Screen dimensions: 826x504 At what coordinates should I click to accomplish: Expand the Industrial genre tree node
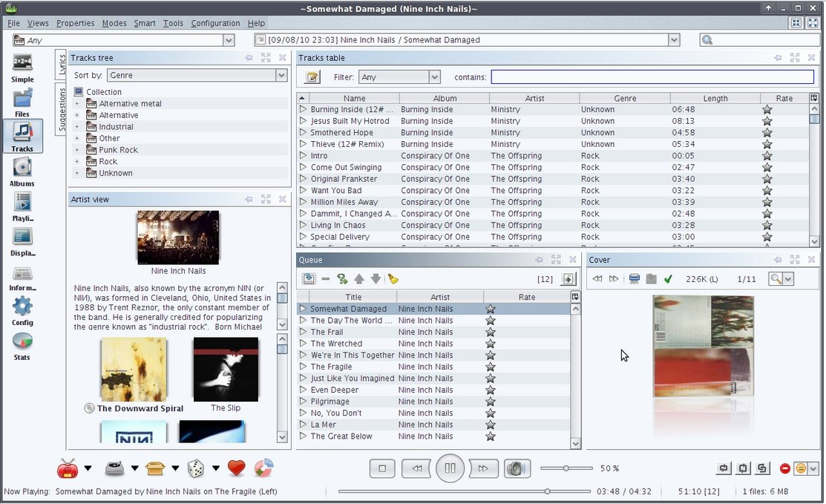[x=76, y=127]
